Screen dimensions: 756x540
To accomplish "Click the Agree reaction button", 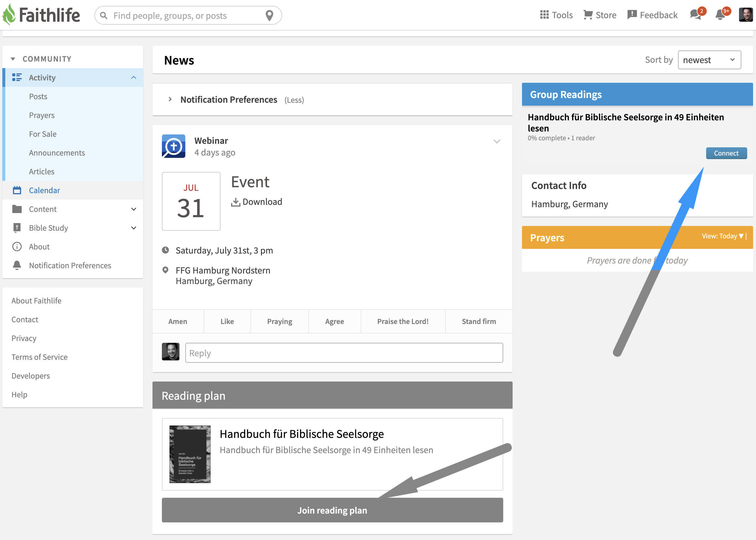I will [x=335, y=321].
